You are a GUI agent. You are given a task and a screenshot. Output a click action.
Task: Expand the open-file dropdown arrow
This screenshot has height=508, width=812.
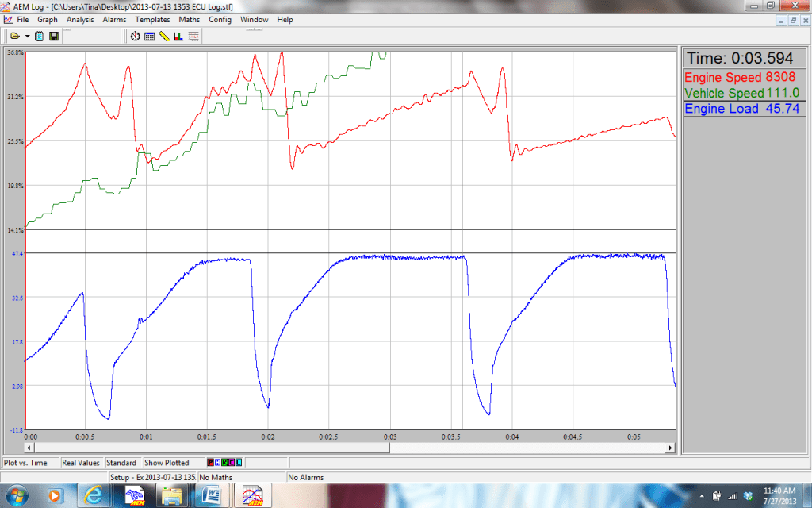point(28,37)
